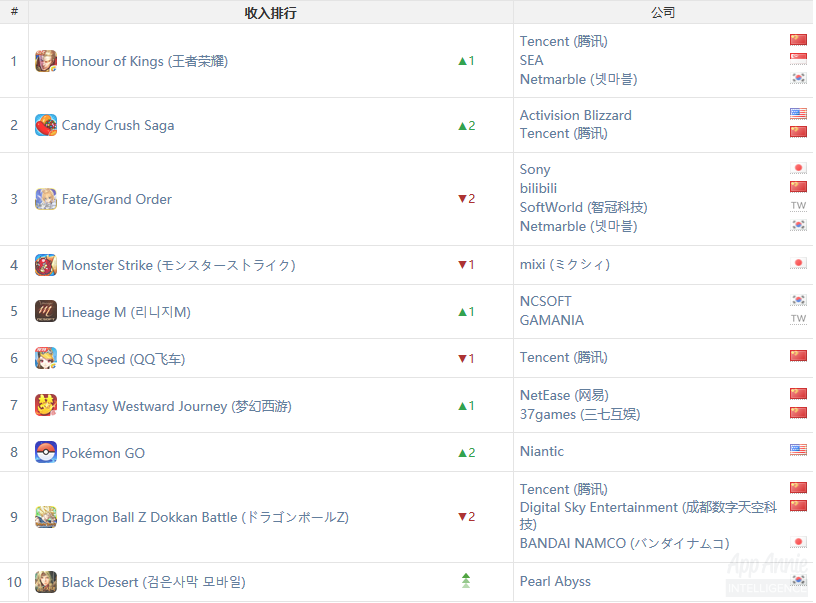Click the 收入排行 column header
The height and width of the screenshot is (603, 816).
(270, 13)
